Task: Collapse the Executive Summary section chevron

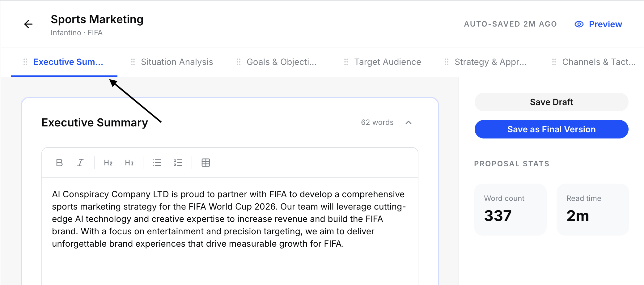Action: 409,122
